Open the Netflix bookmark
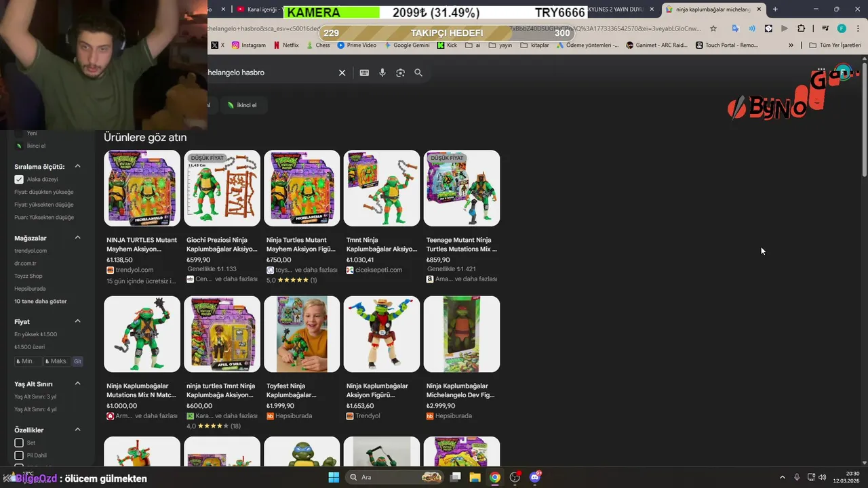Image resolution: width=868 pixels, height=488 pixels. click(x=286, y=45)
